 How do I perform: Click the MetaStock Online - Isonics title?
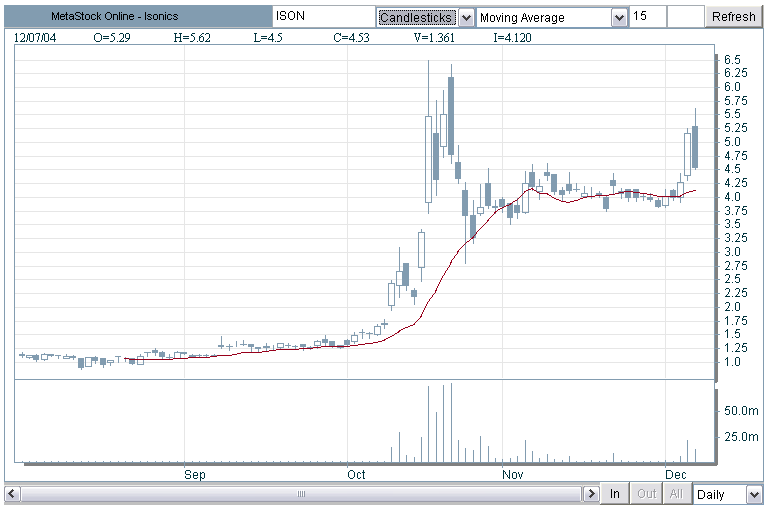point(114,17)
